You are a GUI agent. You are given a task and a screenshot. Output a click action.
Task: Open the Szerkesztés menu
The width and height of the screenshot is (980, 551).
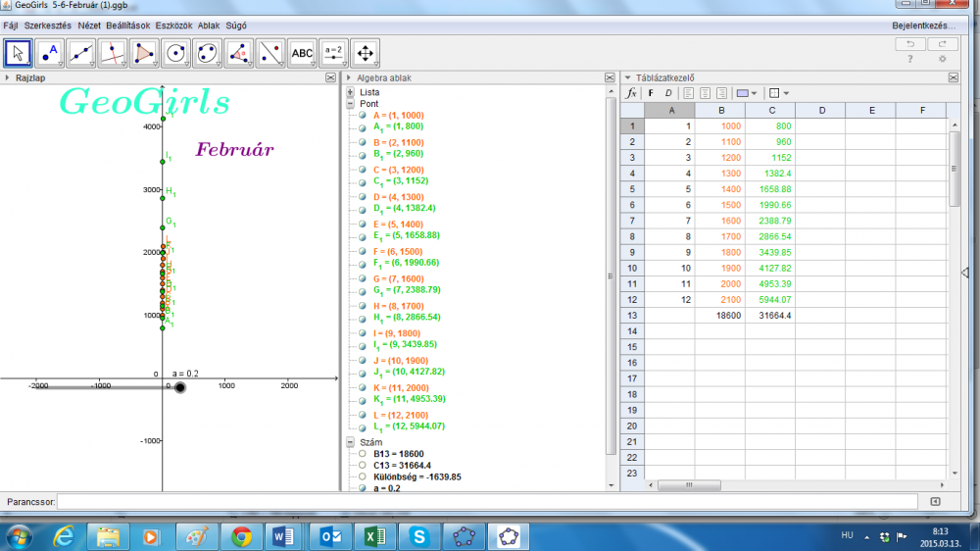(48, 25)
